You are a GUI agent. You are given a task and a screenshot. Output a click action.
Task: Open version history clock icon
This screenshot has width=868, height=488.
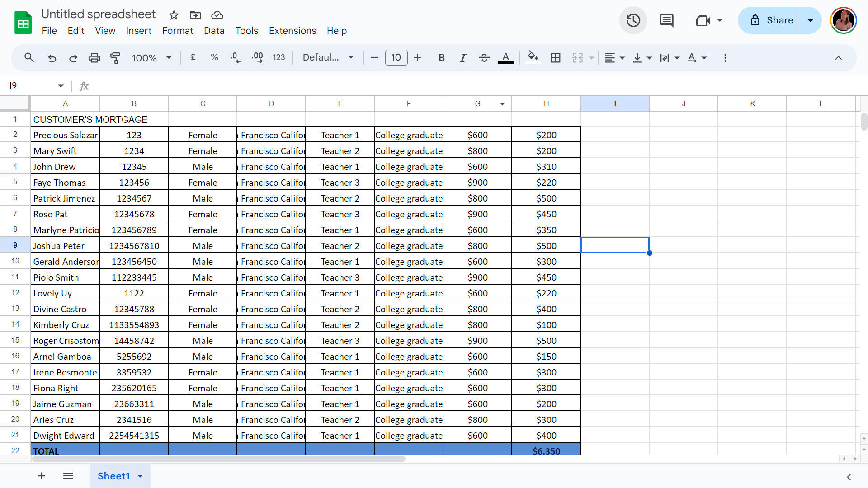(x=633, y=20)
